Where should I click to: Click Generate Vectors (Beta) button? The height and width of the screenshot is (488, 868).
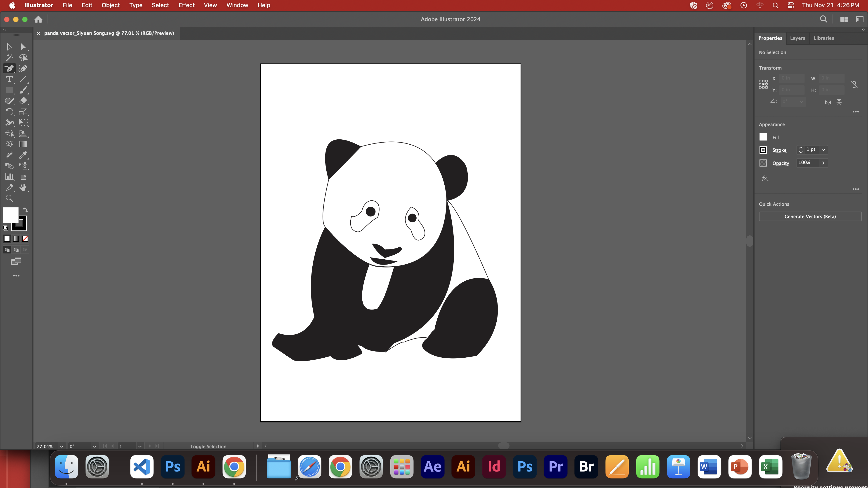(810, 217)
